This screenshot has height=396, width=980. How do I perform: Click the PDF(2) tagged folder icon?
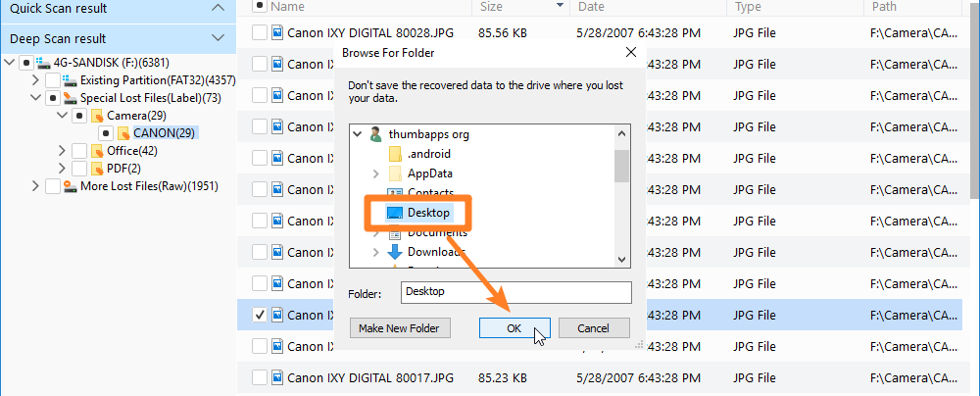97,169
